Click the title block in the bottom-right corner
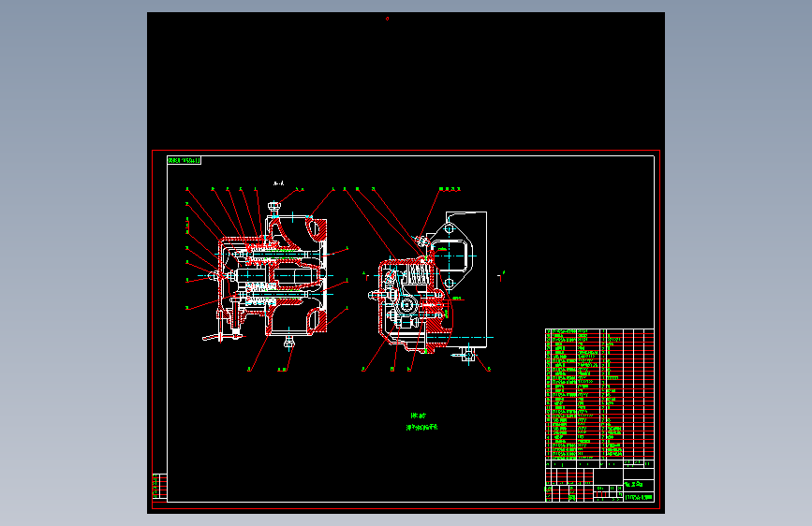Viewport: 812px width, 526px height. point(599,481)
